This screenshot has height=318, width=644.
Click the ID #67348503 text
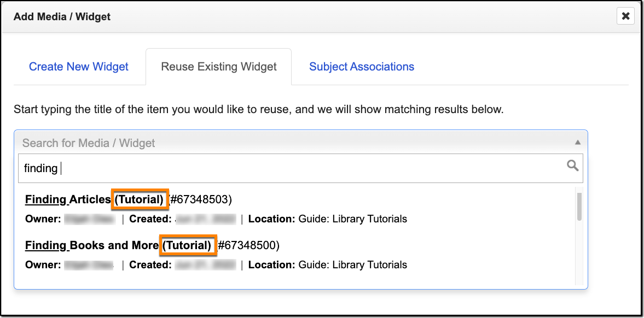click(x=201, y=199)
